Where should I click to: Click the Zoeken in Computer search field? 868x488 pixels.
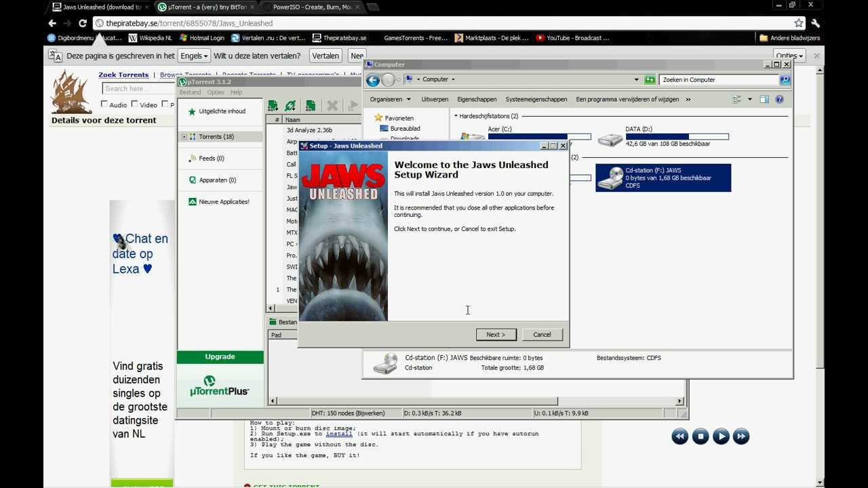pos(719,80)
